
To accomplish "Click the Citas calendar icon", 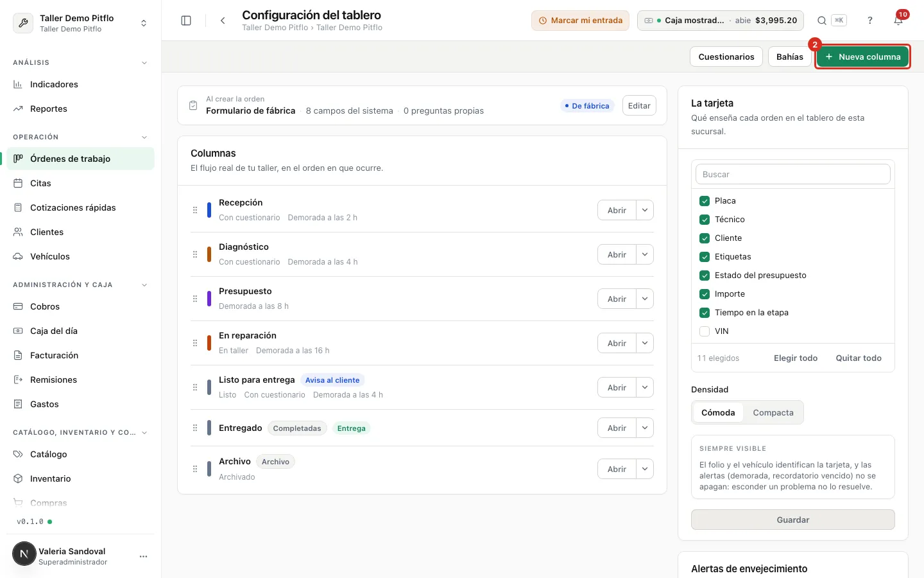I will [x=18, y=183].
